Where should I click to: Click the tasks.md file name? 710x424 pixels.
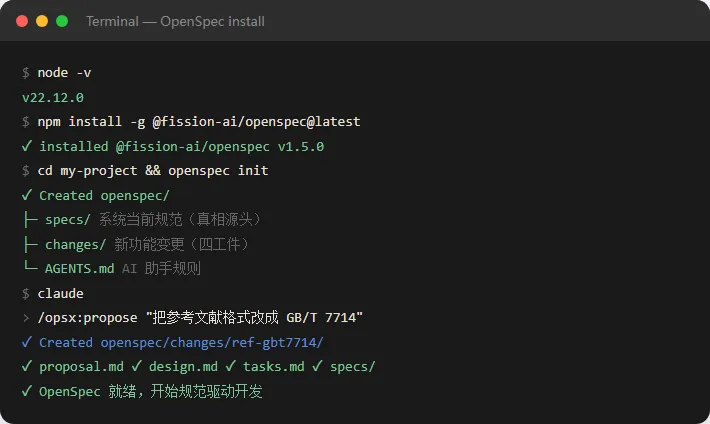pyautogui.click(x=273, y=366)
